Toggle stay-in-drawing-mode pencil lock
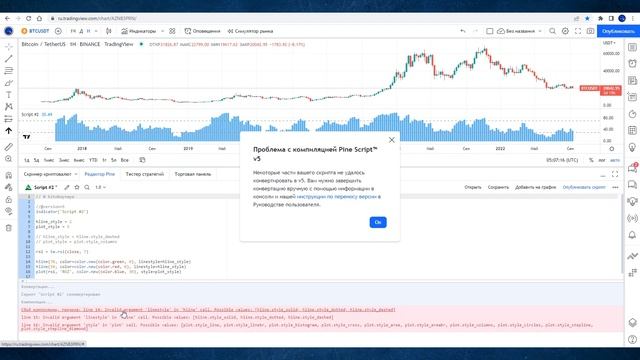640x360 pixels. tap(9, 187)
